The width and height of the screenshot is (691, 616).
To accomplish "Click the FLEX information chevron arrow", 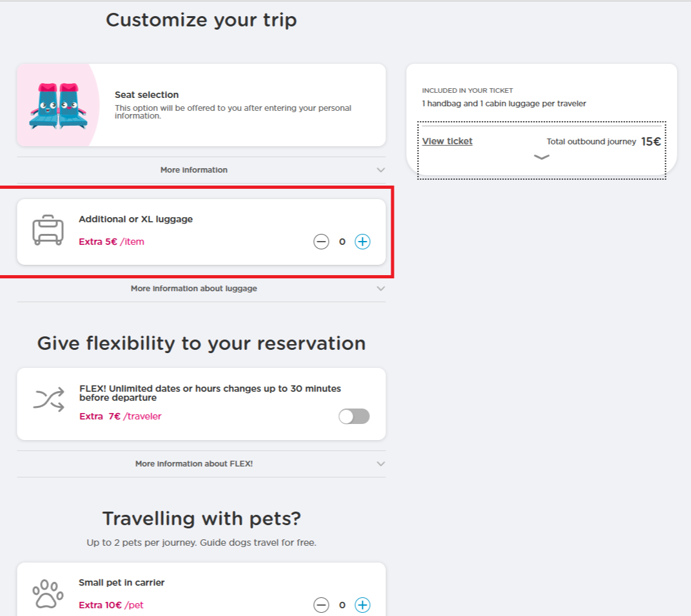I will pyautogui.click(x=381, y=464).
